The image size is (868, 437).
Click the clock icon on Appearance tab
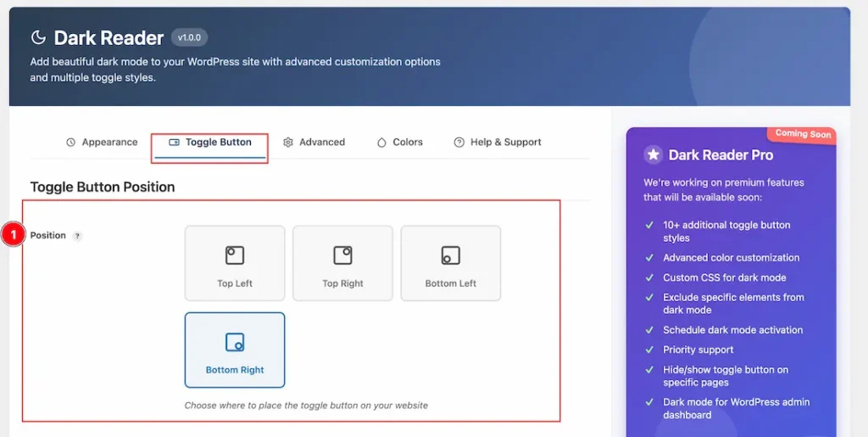pyautogui.click(x=71, y=143)
